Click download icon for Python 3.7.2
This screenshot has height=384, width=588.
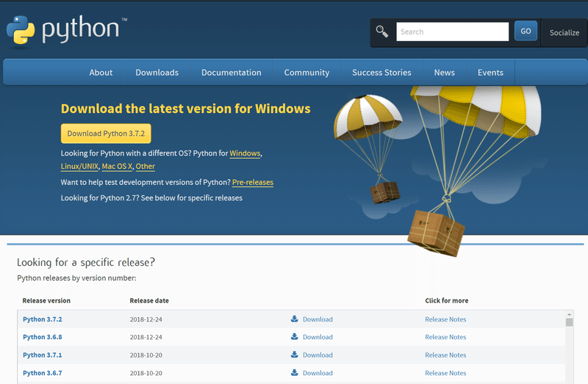click(x=295, y=319)
